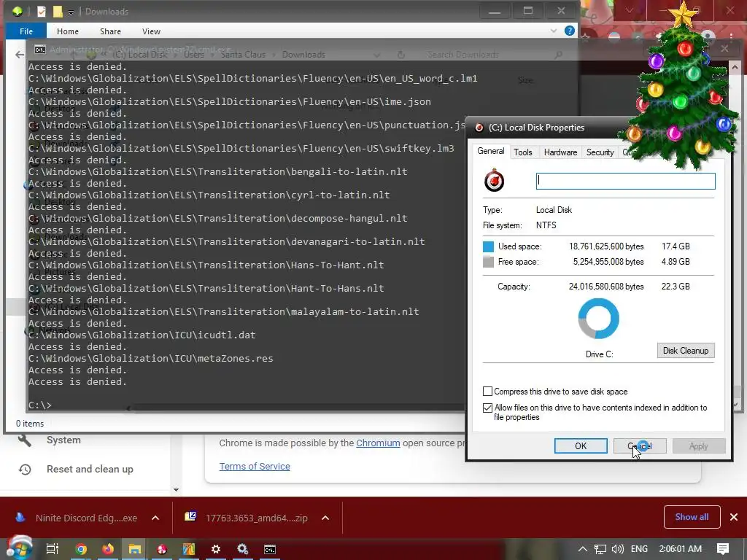Open Reset and clean up in Chrome settings
Viewport: 747px width, 560px height.
click(x=90, y=469)
